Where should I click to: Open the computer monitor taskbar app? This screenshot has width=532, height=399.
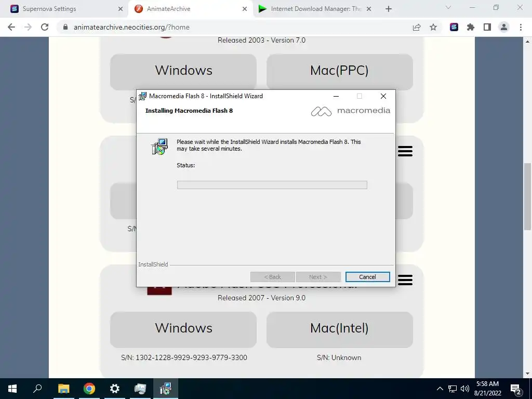point(140,389)
